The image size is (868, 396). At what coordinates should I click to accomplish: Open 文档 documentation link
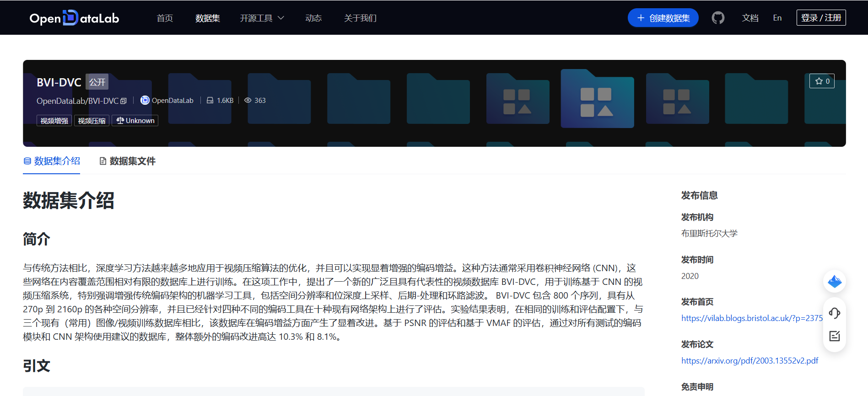[x=750, y=18]
